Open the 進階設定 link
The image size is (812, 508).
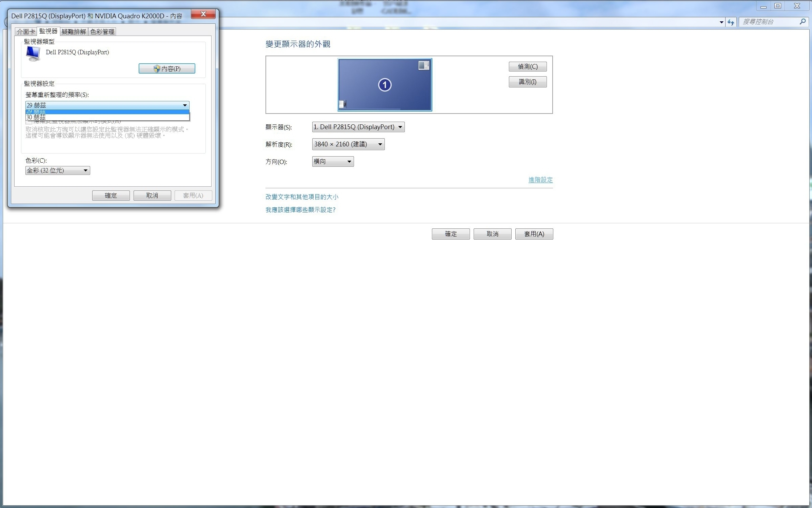point(540,180)
